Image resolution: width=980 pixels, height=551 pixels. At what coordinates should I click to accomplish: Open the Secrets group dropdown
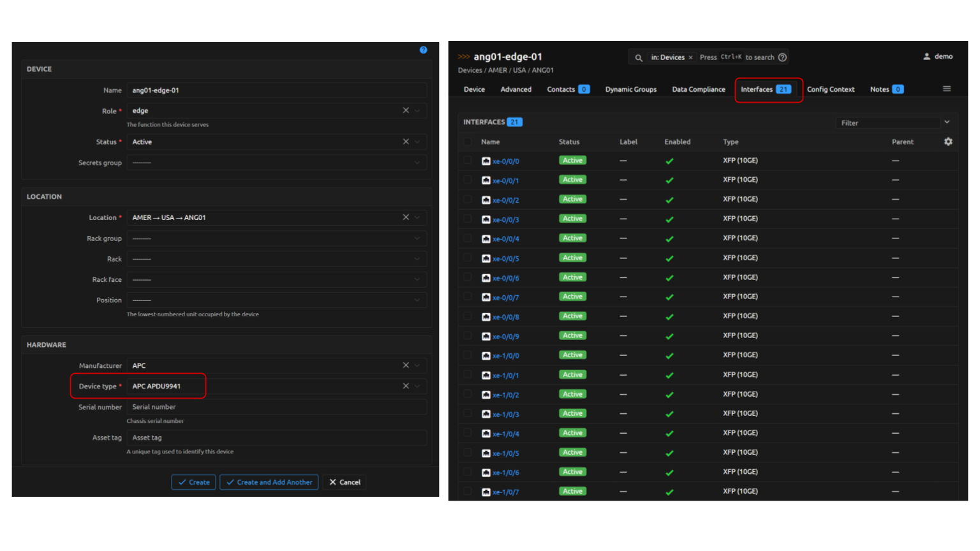pyautogui.click(x=276, y=163)
